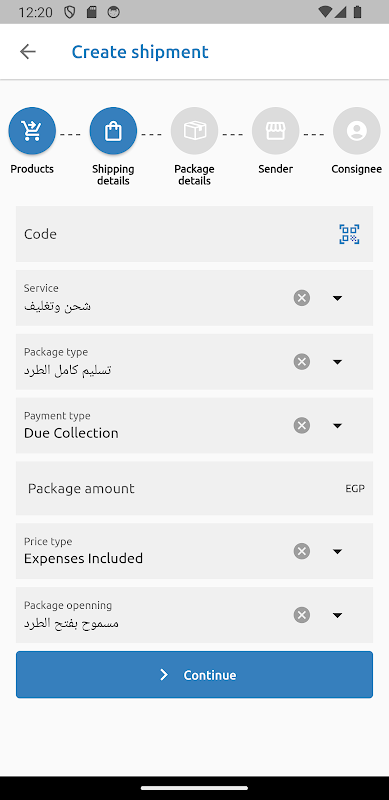Select the Products cart step icon
389x800 pixels.
click(32, 131)
